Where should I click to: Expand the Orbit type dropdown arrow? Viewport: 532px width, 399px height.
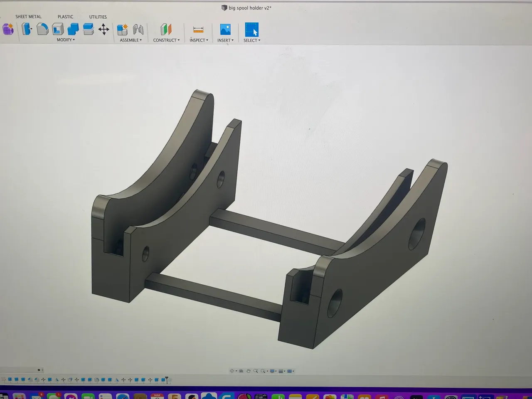click(236, 371)
